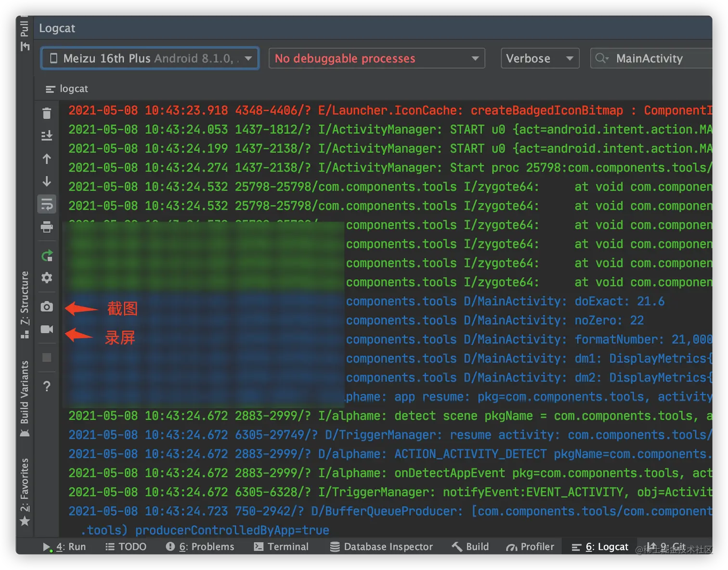The image size is (728, 570).
Task: Open the Build tool window
Action: tap(470, 547)
